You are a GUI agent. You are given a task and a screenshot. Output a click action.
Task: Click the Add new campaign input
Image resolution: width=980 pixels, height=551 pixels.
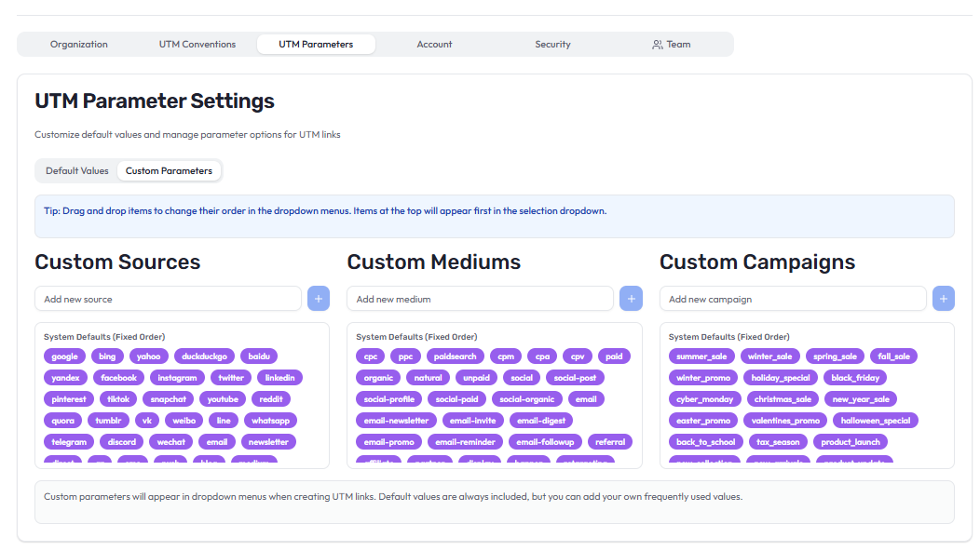coord(793,299)
